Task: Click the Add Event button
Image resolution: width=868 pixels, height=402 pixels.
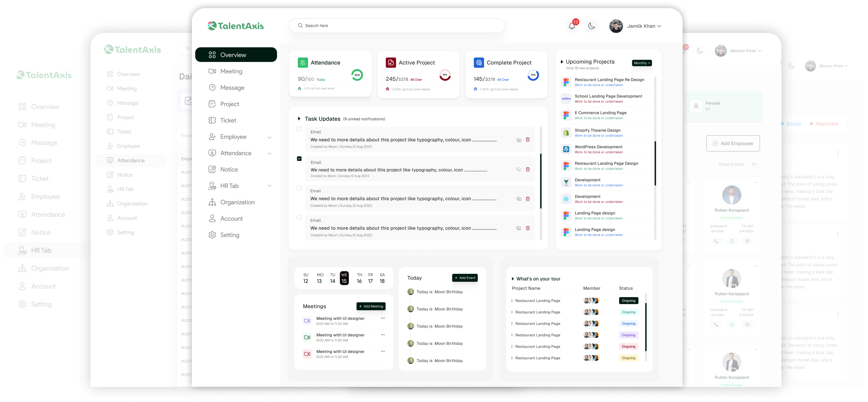Action: click(465, 278)
